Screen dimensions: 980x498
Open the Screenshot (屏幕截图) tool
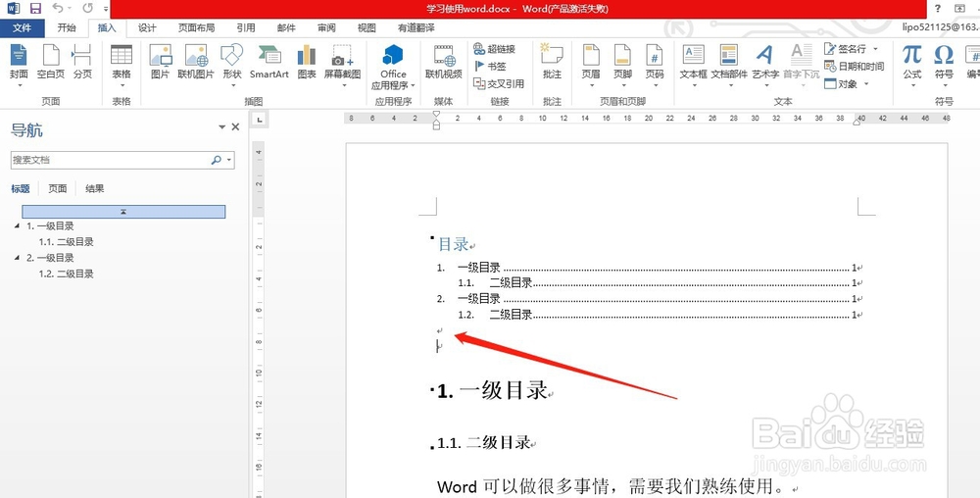342,63
